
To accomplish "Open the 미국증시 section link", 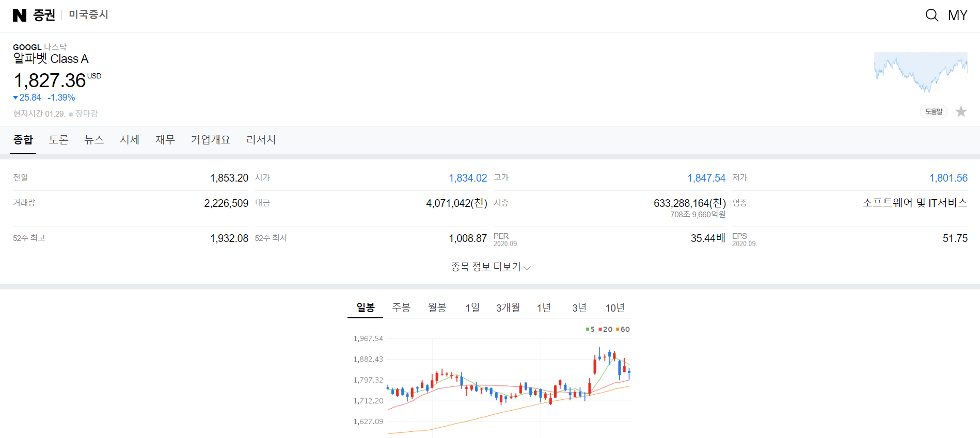I will tap(88, 14).
